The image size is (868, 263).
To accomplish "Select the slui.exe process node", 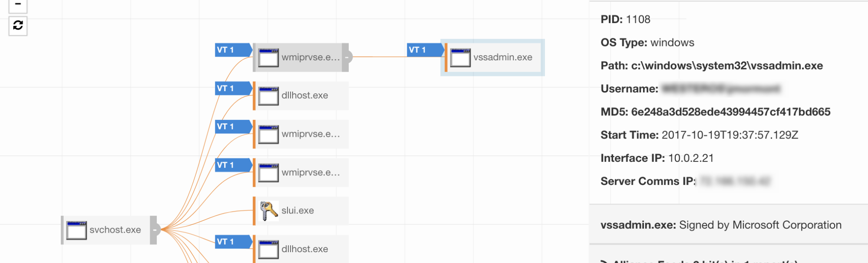I will coord(298,211).
